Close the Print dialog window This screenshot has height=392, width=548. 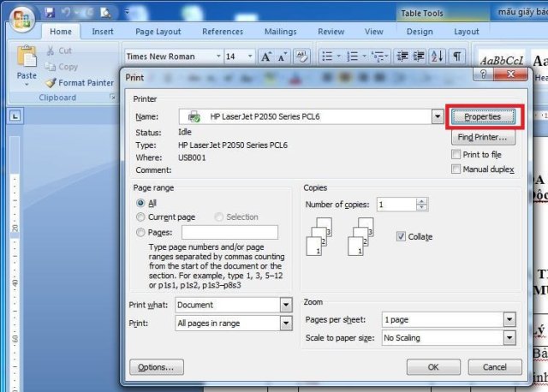pos(510,74)
